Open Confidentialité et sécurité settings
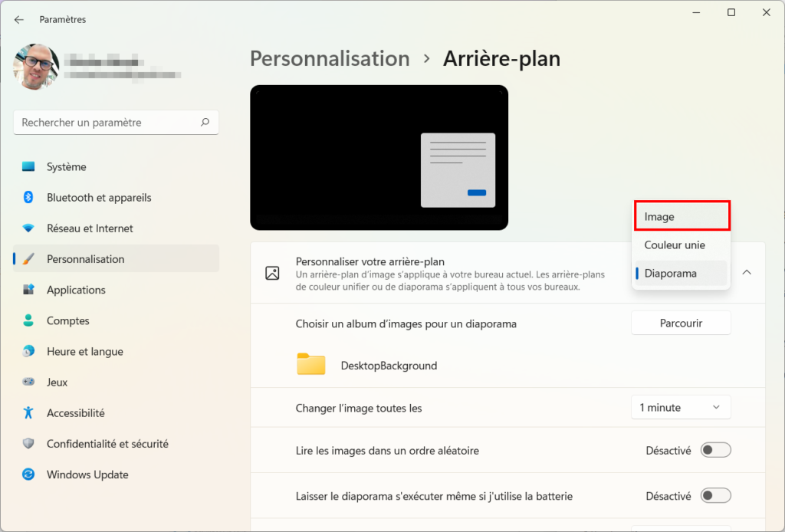Image resolution: width=785 pixels, height=532 pixels. point(117,443)
